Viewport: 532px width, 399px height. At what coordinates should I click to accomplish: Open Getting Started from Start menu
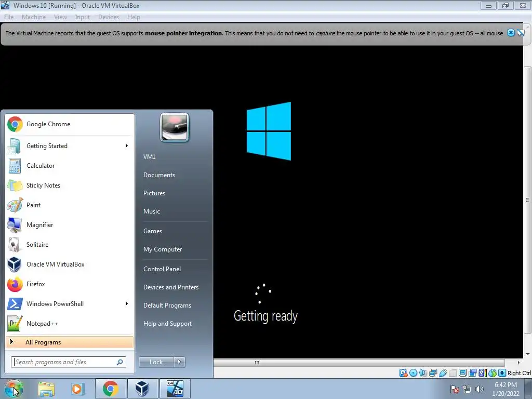(70, 146)
